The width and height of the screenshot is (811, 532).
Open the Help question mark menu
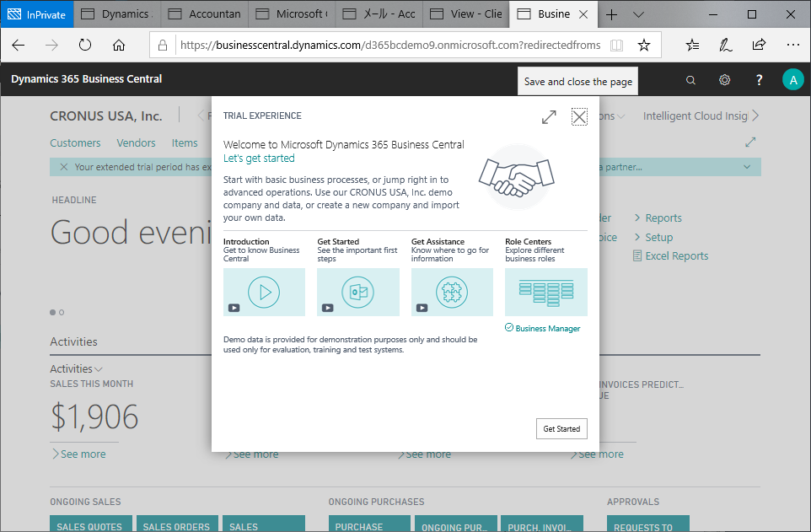click(x=759, y=80)
